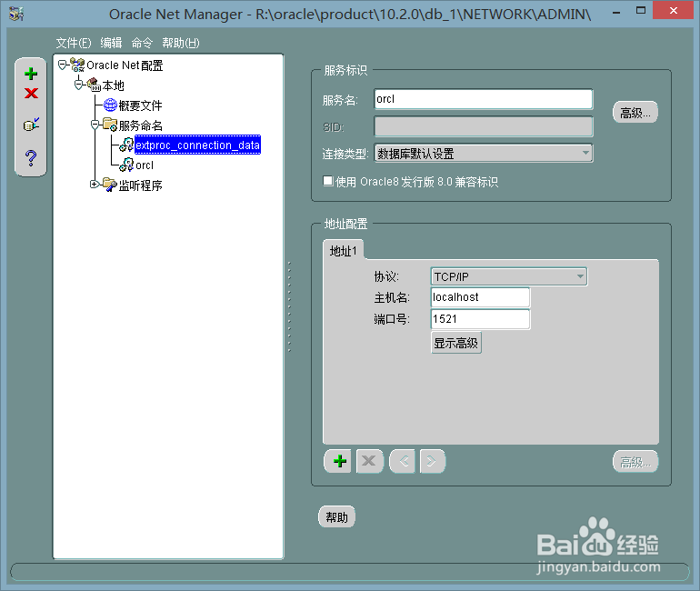This screenshot has width=700, height=591.
Task: Click the green plus create icon in left toolbar
Action: coord(31,74)
